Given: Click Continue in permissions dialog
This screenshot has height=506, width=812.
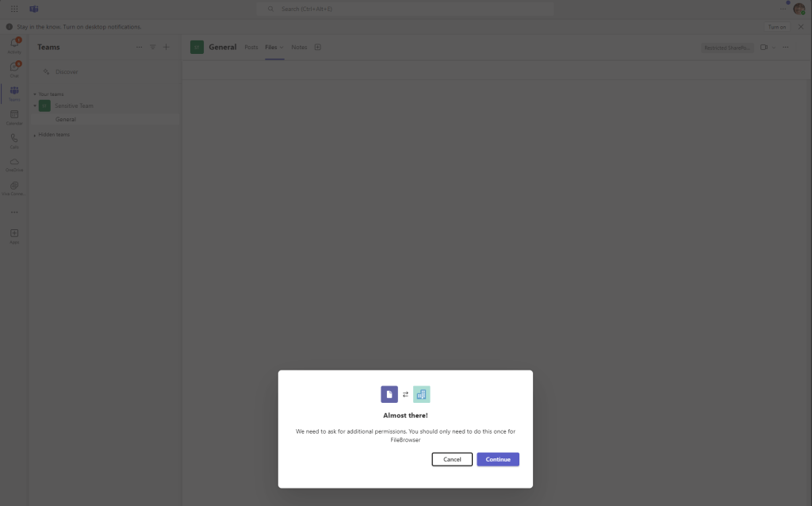Looking at the screenshot, I should click(498, 459).
